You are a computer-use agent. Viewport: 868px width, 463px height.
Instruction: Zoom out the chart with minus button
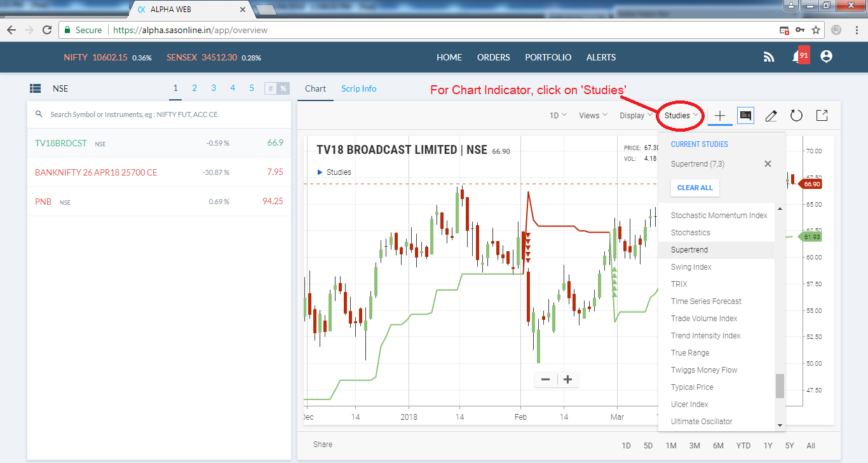546,380
